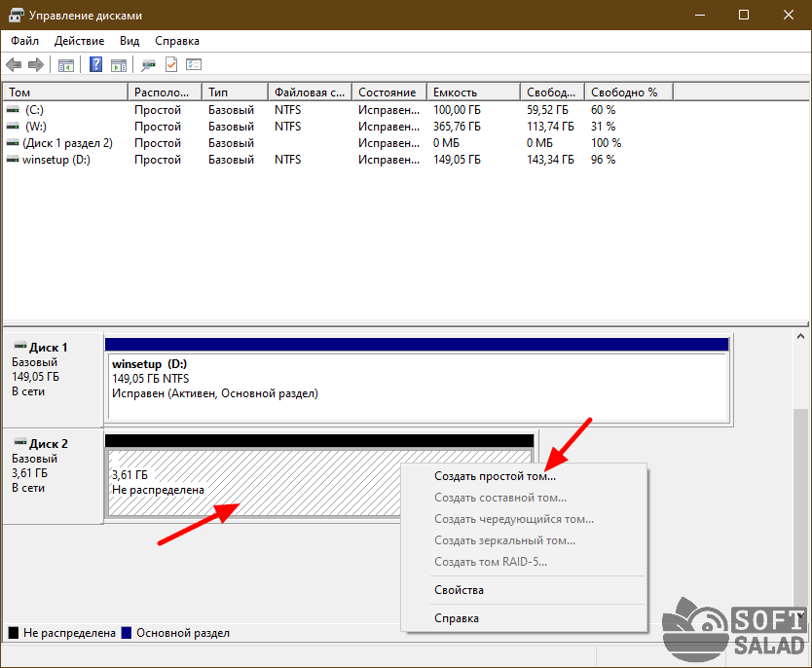The height and width of the screenshot is (668, 812).
Task: Click the disk pane scrollbar up arrow
Action: click(802, 337)
